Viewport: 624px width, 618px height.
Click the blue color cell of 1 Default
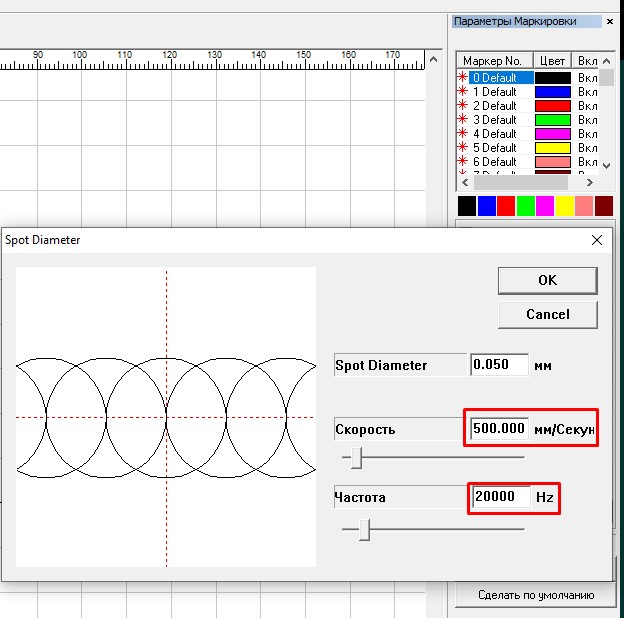(x=553, y=92)
